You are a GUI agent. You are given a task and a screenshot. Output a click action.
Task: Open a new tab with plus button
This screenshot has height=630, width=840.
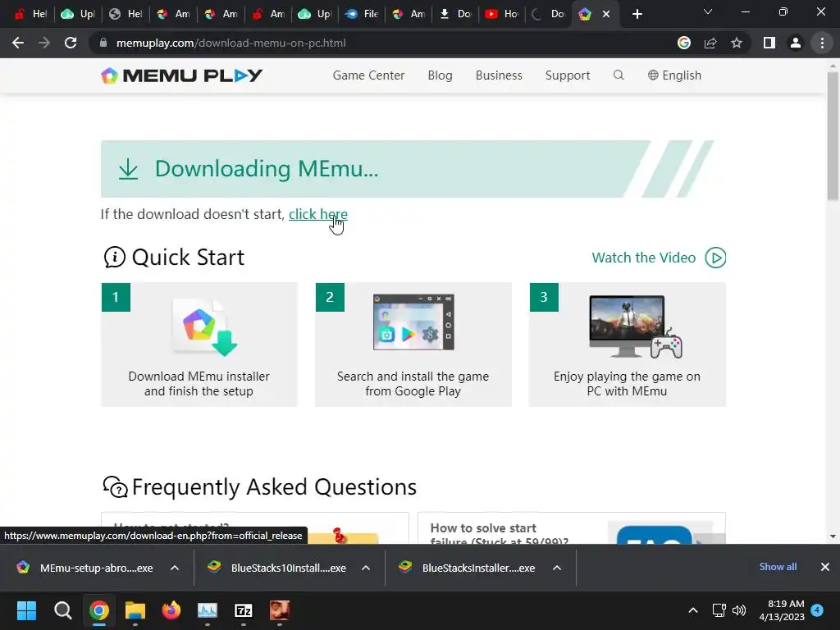pos(637,14)
